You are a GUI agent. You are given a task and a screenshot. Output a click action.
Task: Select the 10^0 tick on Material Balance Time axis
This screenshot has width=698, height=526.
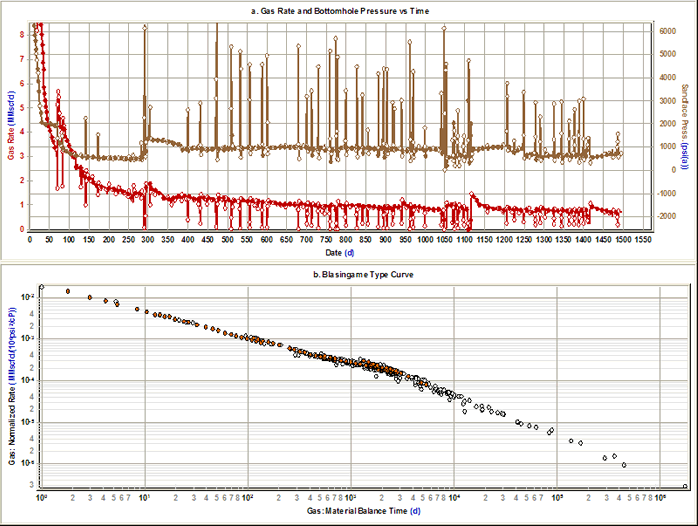point(41,495)
